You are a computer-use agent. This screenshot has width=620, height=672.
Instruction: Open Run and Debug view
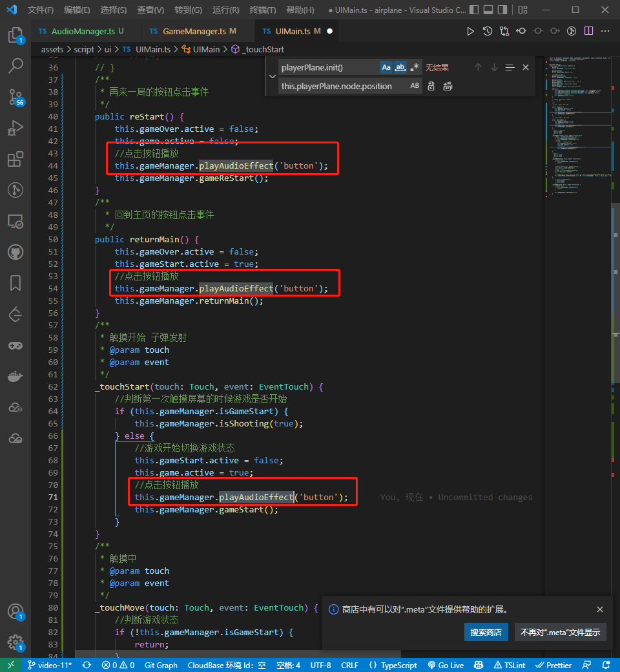pos(15,128)
